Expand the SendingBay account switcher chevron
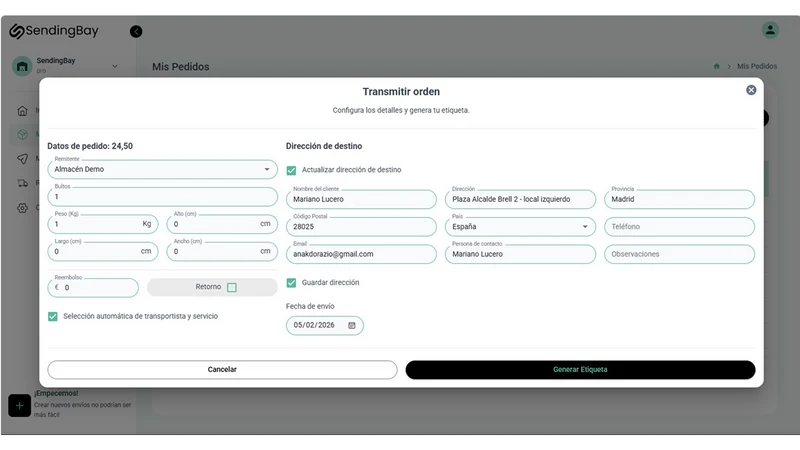This screenshot has width=800, height=450. (115, 66)
